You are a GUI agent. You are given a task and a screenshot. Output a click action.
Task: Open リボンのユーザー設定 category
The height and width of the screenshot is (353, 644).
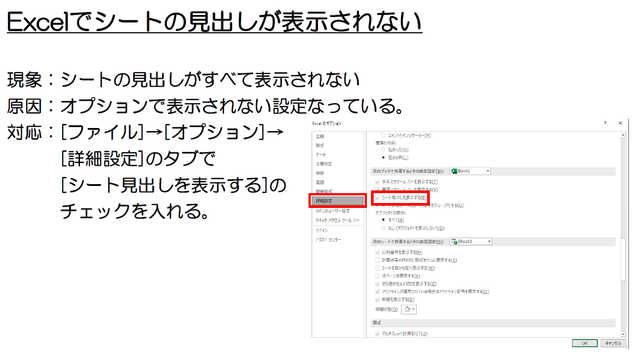coord(337,211)
